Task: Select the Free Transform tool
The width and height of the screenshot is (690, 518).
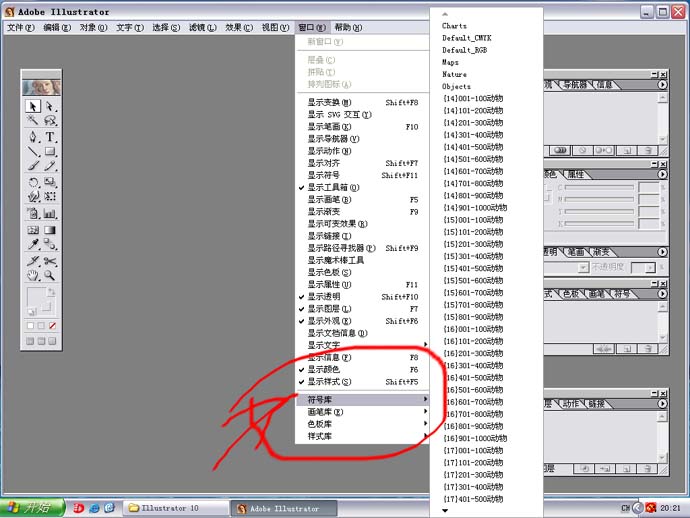Action: [x=50, y=196]
